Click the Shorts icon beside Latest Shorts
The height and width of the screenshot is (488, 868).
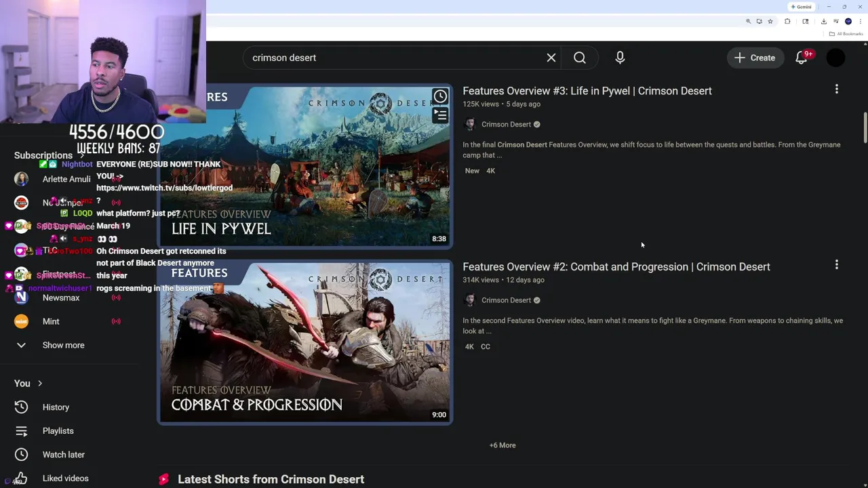point(163,479)
